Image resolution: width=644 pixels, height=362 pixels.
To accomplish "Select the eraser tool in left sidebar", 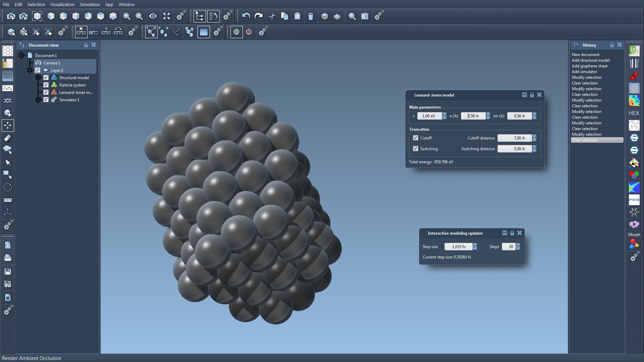I will (x=8, y=138).
